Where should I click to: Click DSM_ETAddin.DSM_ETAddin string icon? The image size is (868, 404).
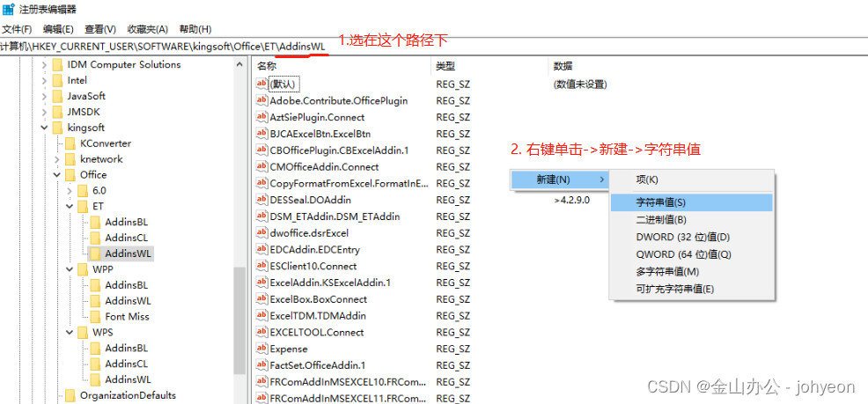261,216
